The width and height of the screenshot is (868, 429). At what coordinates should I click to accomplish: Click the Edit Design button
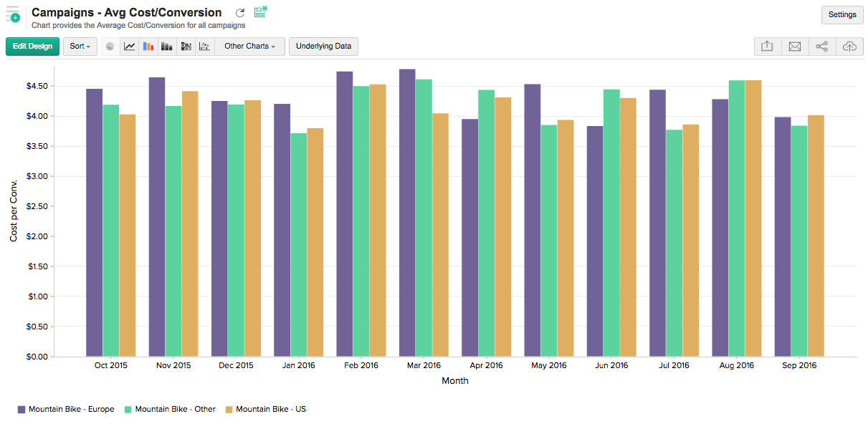click(32, 47)
